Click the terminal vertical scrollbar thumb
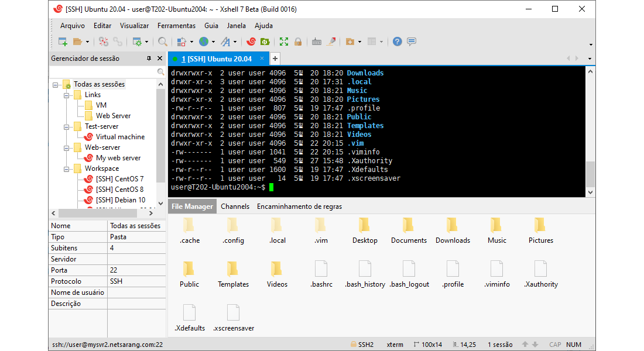Screen dimensions: 644x351 (590, 174)
